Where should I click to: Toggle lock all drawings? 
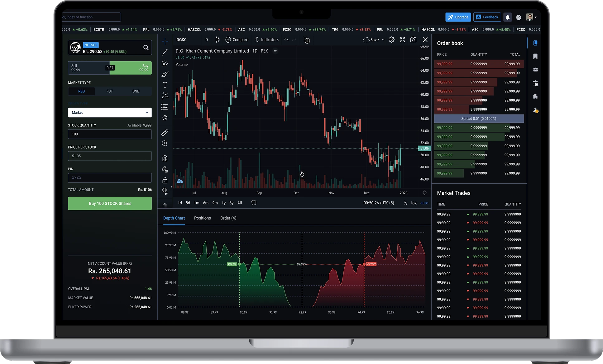tap(165, 180)
